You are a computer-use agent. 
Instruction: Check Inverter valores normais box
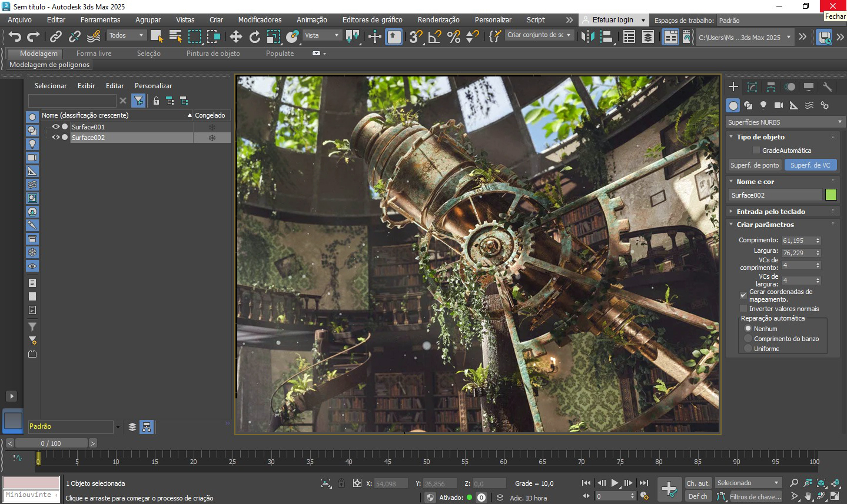point(743,308)
